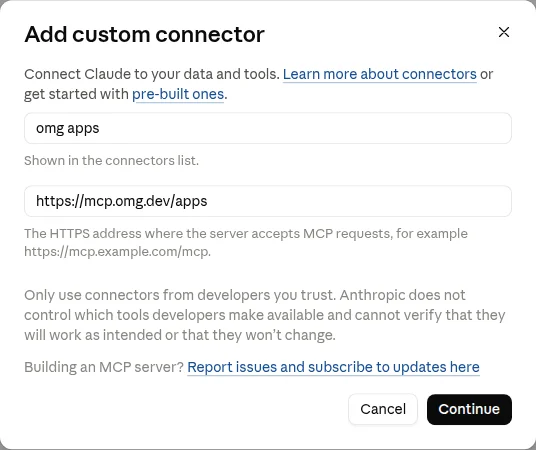Dismiss the dialog with the Cancel button
Screen dimensions: 536x450
coord(383,409)
